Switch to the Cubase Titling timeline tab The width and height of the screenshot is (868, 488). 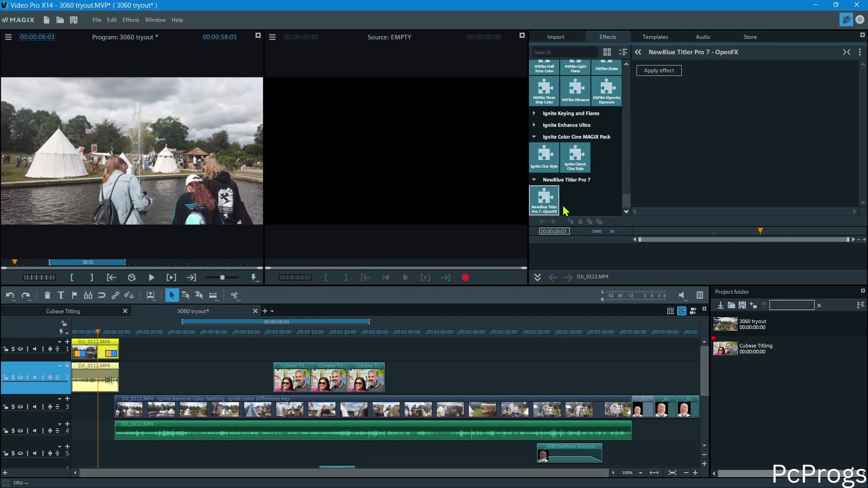click(x=63, y=311)
